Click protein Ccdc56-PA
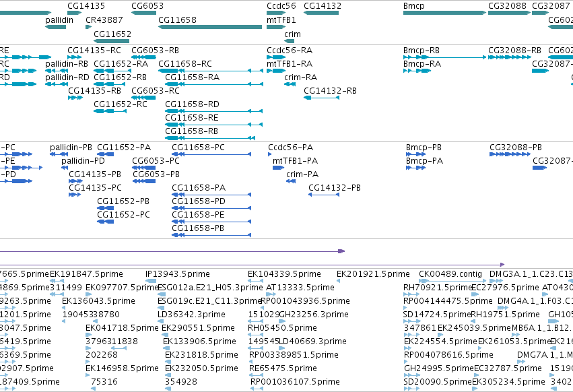 [290, 148]
